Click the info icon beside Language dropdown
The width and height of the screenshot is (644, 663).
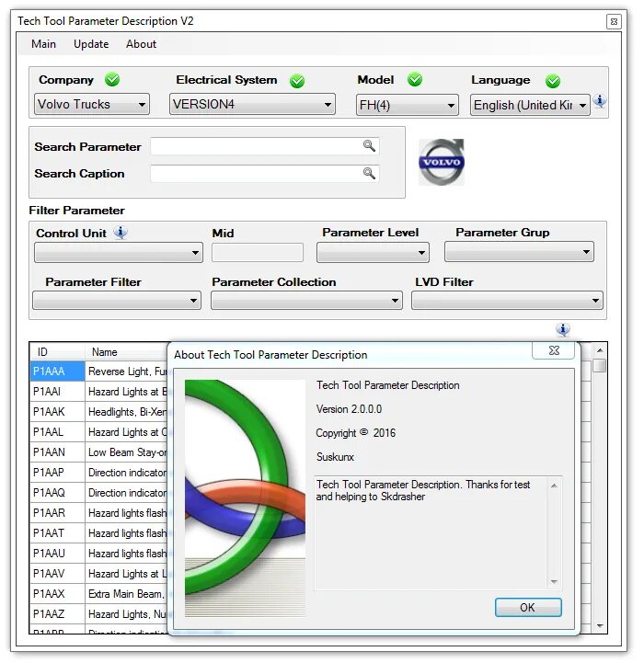click(x=600, y=101)
